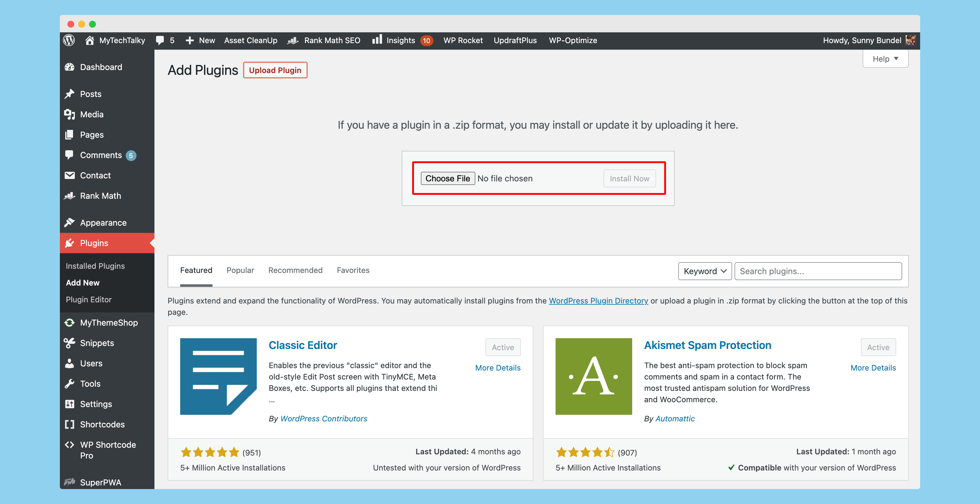The width and height of the screenshot is (980, 504).
Task: Click the yellow minimize window button
Action: click(81, 24)
